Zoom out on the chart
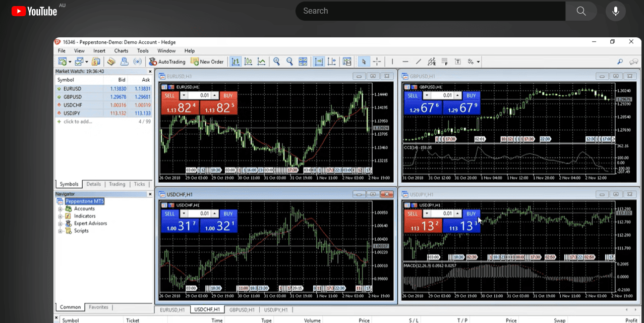This screenshot has height=323, width=644. (x=289, y=62)
